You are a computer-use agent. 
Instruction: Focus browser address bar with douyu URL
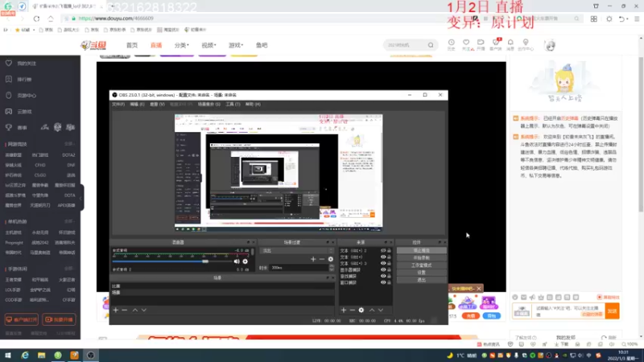(116, 19)
